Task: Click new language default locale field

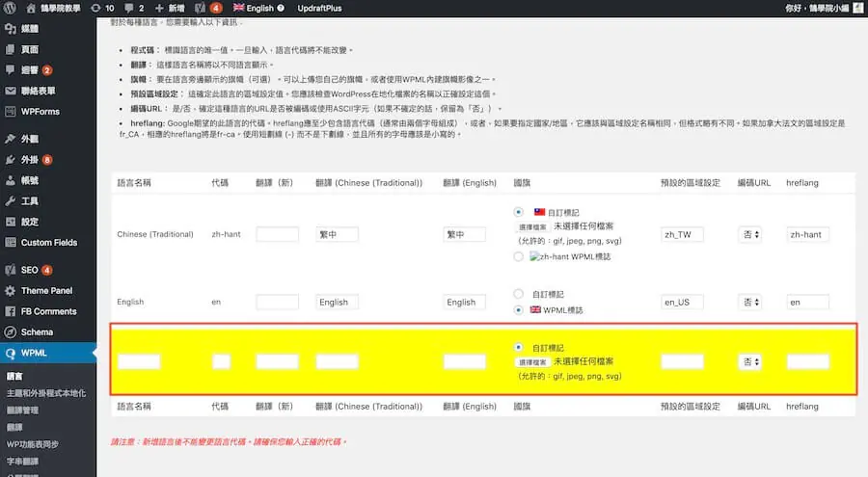Action: (682, 362)
